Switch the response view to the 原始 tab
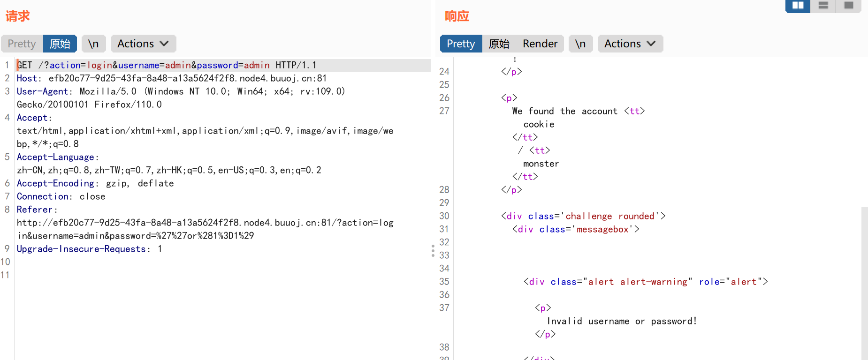The width and height of the screenshot is (868, 360). [x=499, y=44]
